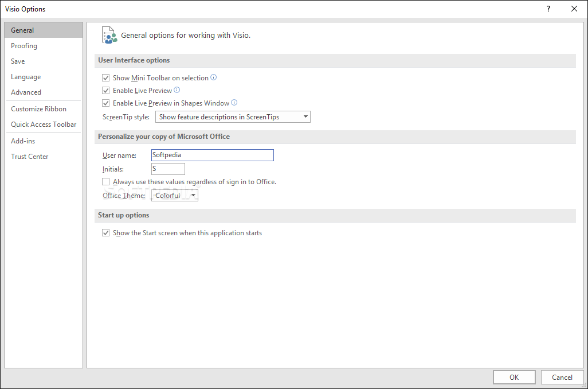Click the User Interface options heading

tap(134, 60)
